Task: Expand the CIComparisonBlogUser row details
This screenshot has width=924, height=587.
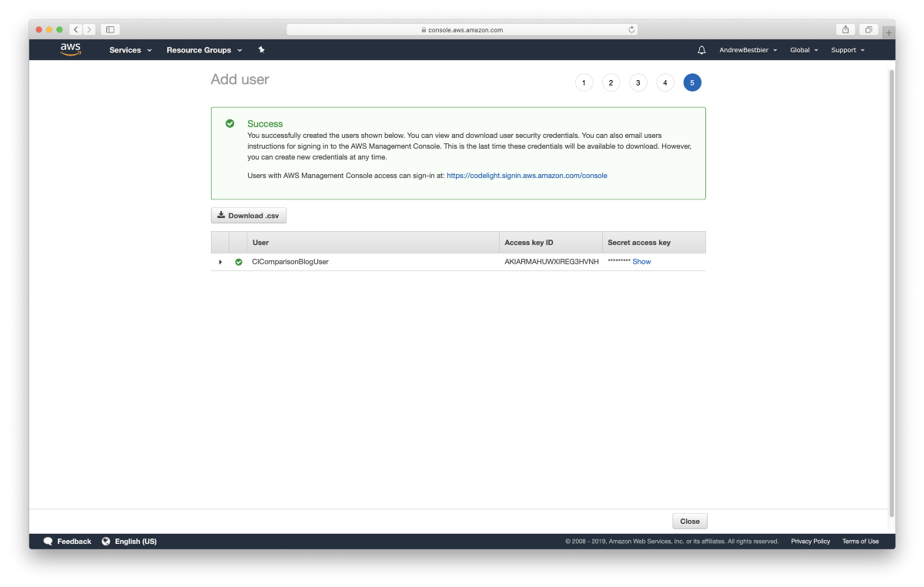Action: pos(220,262)
